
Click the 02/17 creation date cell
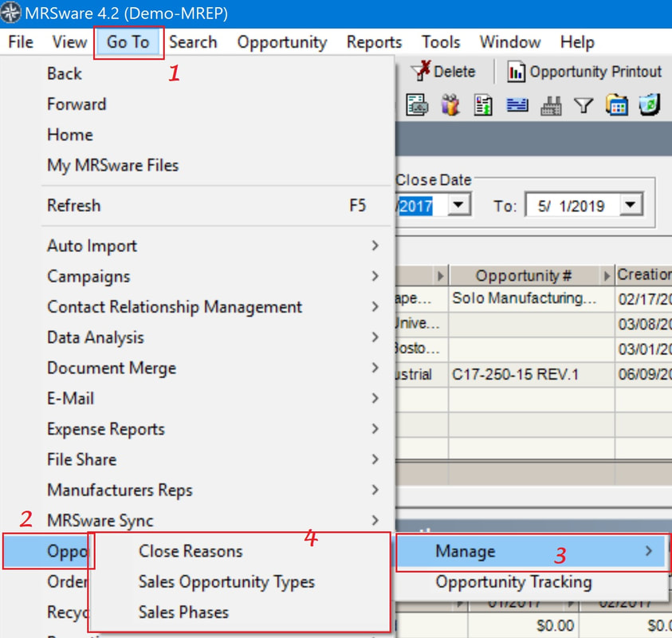tap(644, 299)
